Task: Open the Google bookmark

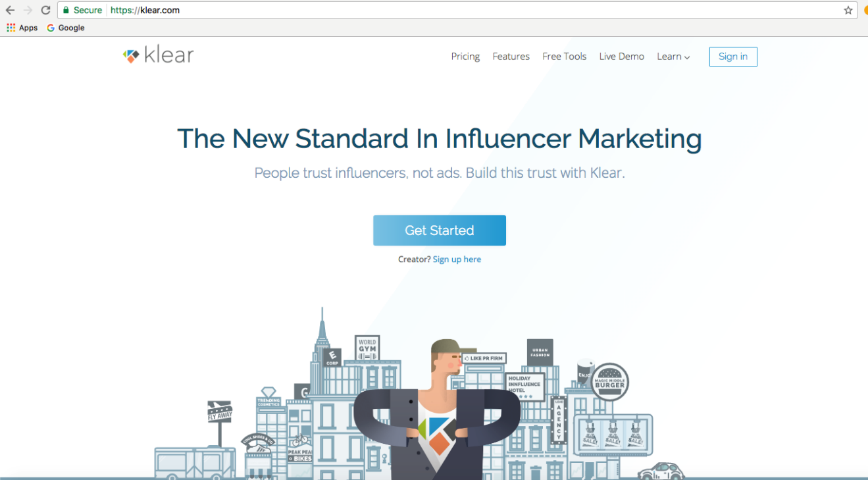Action: tap(66, 28)
